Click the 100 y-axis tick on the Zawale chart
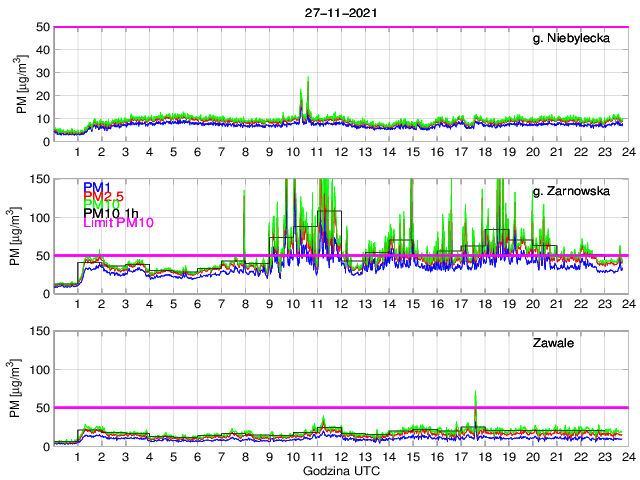 pos(39,370)
